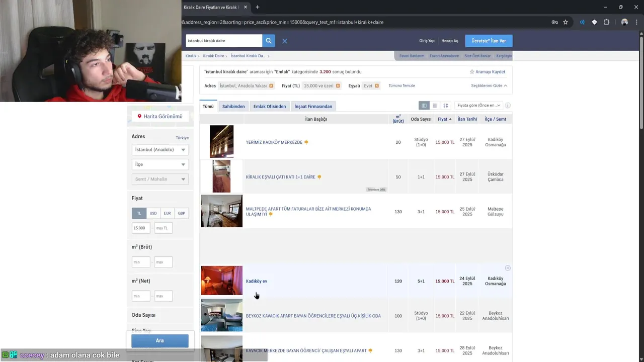The width and height of the screenshot is (644, 362).
Task: Click the istanbul kiralık daire search box
Action: click(224, 41)
